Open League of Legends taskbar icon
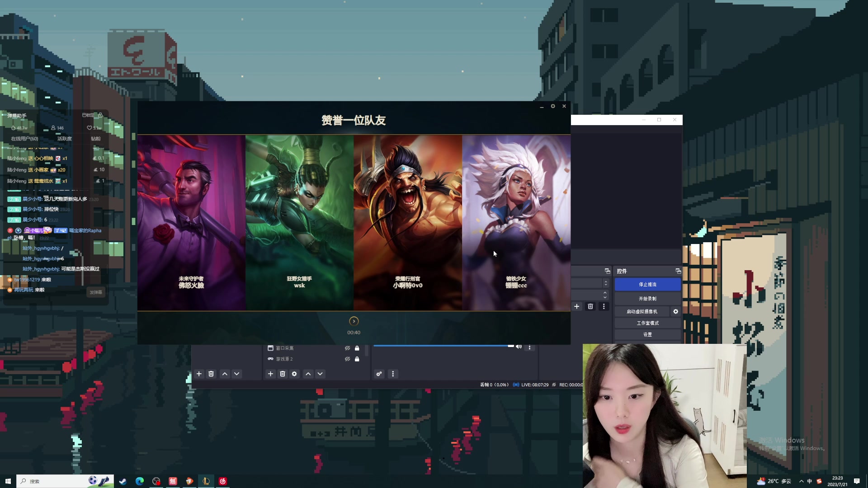Image resolution: width=868 pixels, height=488 pixels. click(x=206, y=481)
